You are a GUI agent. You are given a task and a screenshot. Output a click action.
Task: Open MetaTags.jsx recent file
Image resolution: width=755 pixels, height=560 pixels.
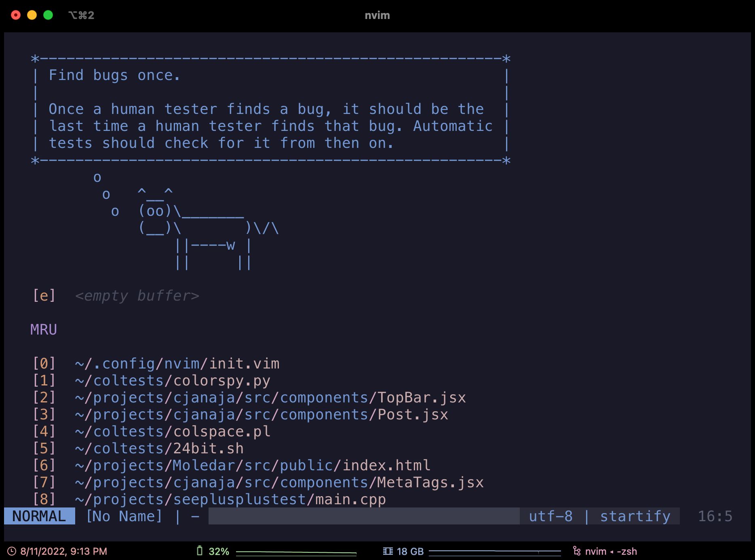click(280, 482)
